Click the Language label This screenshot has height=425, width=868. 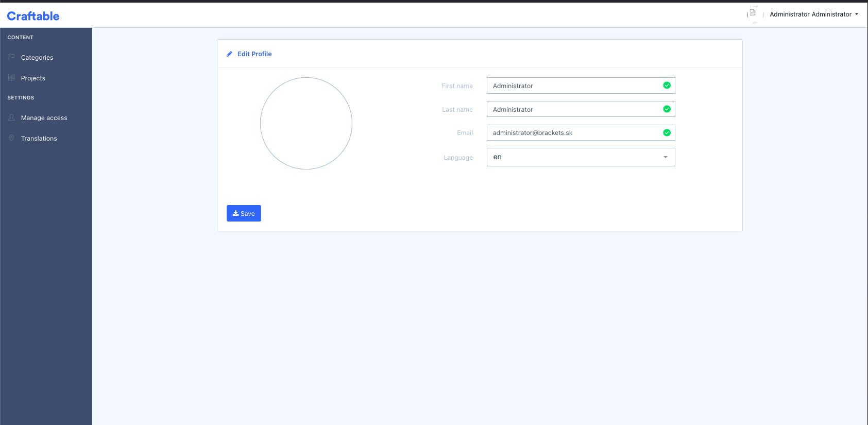point(458,158)
